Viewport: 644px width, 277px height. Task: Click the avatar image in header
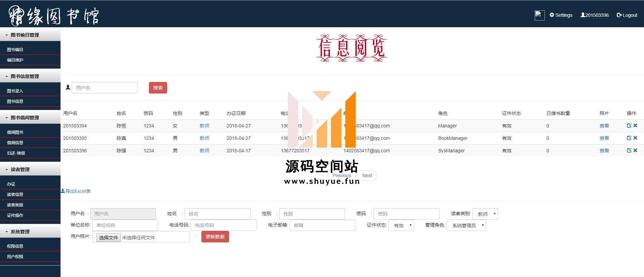click(539, 15)
